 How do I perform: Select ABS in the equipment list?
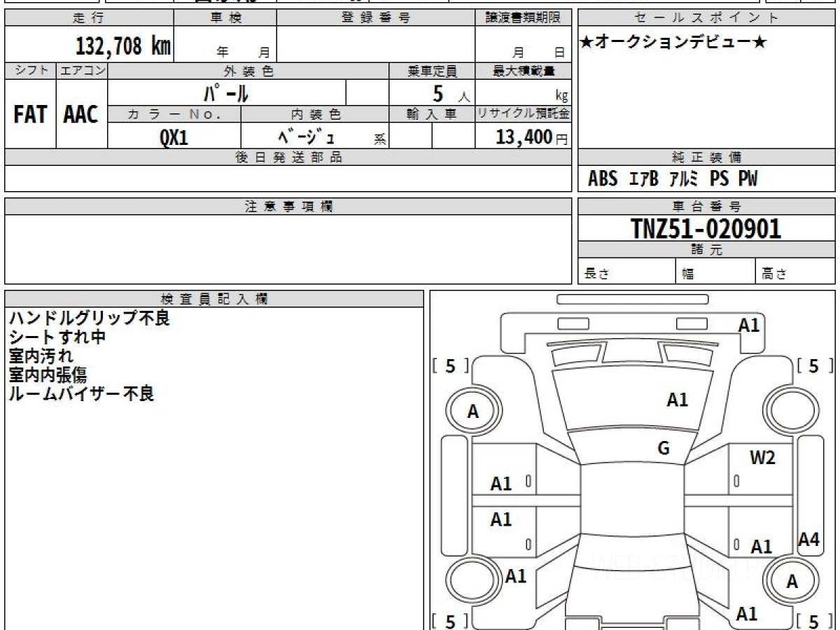pos(603,179)
